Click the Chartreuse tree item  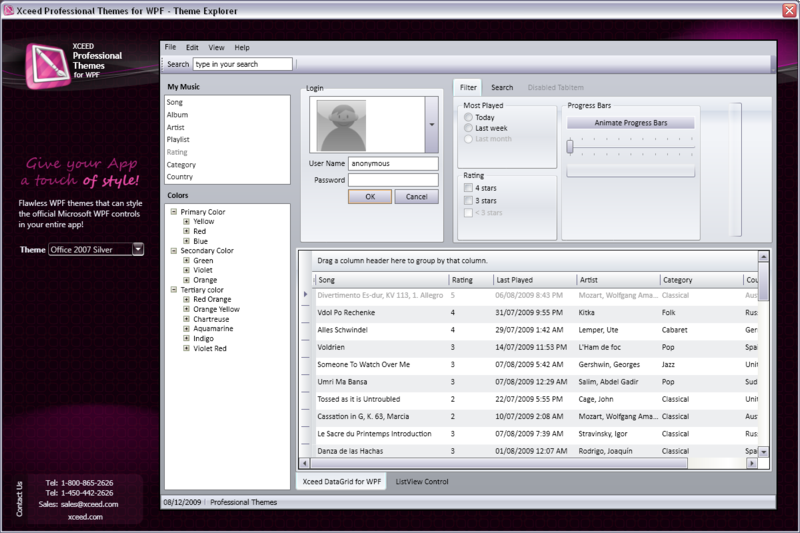pyautogui.click(x=211, y=319)
